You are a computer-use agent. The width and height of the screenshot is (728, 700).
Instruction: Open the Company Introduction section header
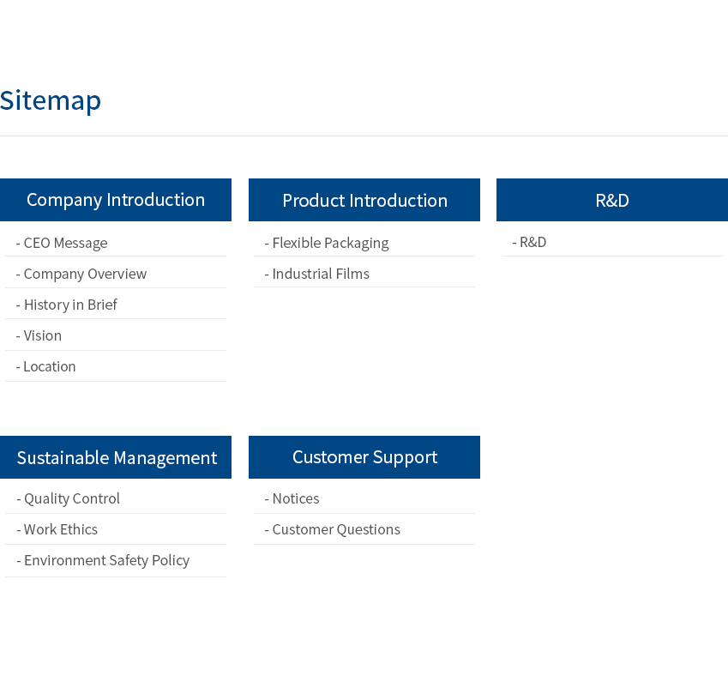tap(116, 200)
